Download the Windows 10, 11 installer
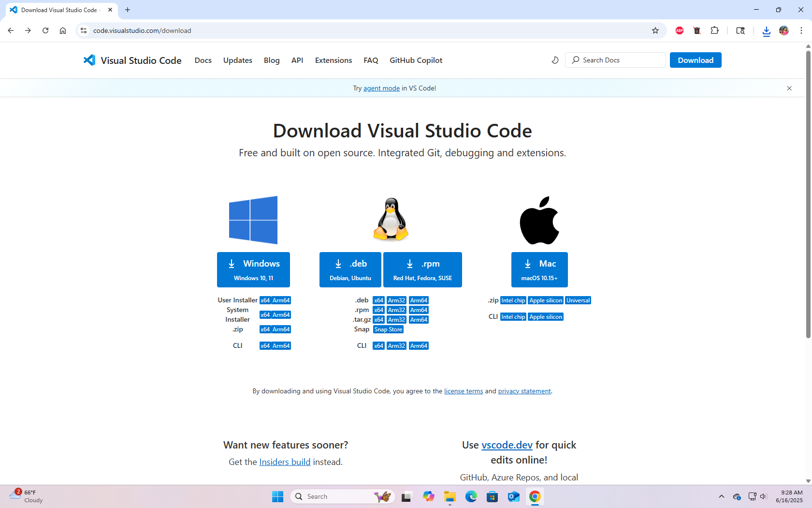Screen dimensions: 812x508 point(253,269)
